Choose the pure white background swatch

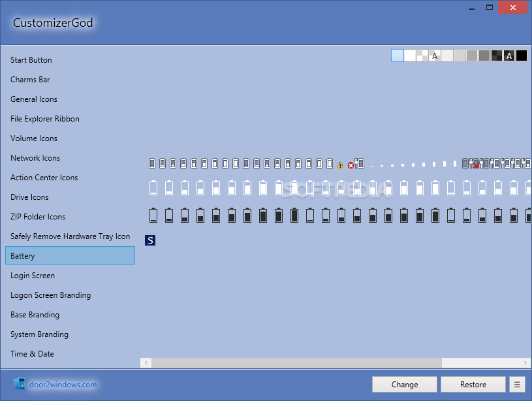(410, 56)
